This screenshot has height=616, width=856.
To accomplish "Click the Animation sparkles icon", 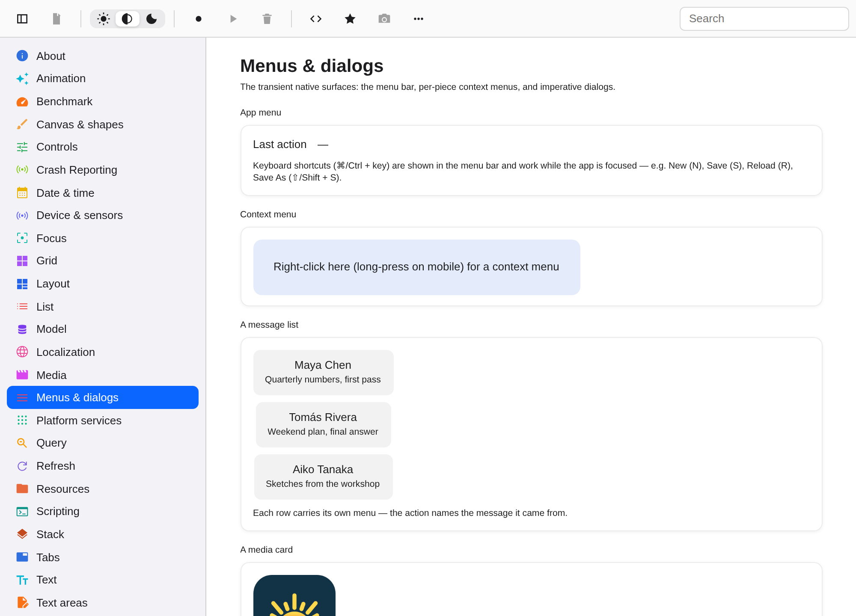I will click(x=22, y=79).
